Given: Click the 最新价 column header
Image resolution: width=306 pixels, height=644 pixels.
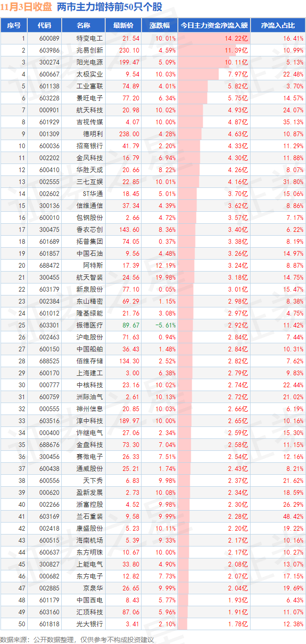Looking at the screenshot, I should (x=123, y=25).
